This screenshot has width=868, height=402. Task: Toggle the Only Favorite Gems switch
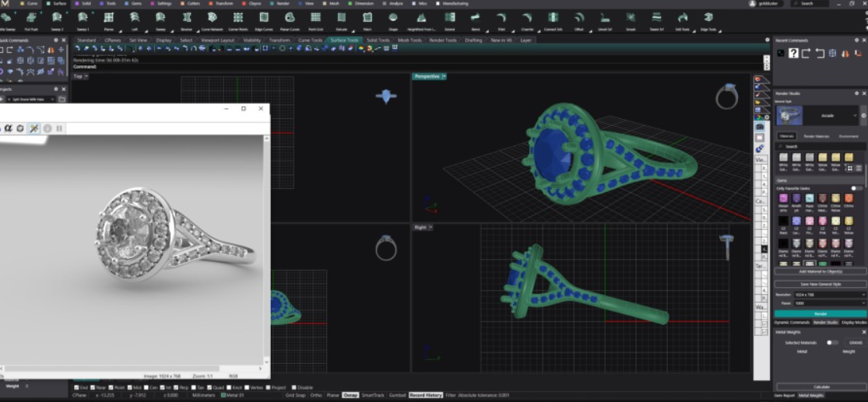click(856, 188)
